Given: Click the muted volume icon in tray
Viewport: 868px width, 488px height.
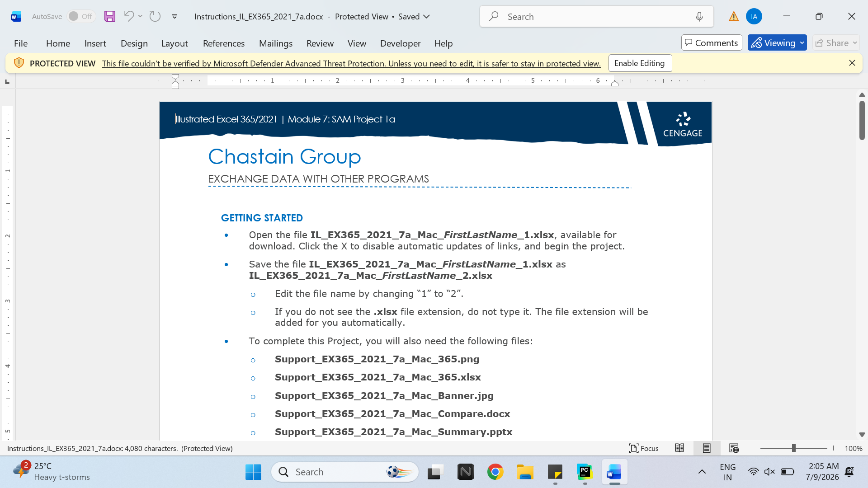Looking at the screenshot, I should pyautogui.click(x=769, y=472).
